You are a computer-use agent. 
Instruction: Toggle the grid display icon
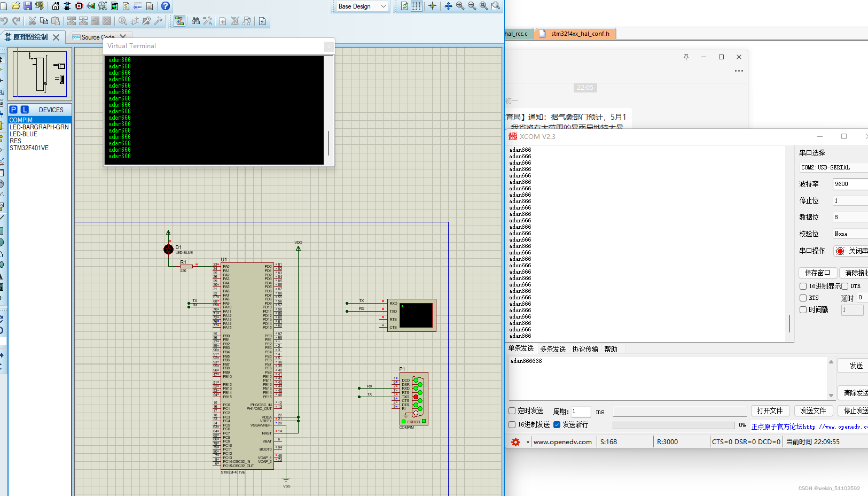(417, 6)
